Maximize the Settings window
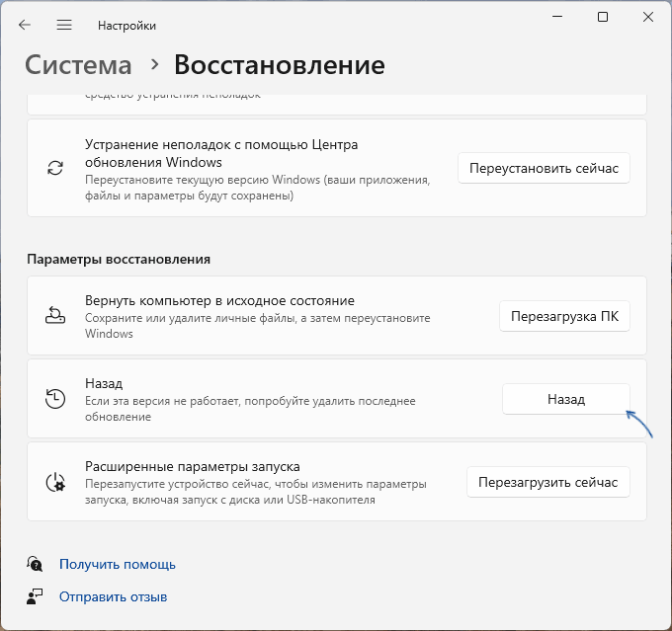 [x=603, y=17]
